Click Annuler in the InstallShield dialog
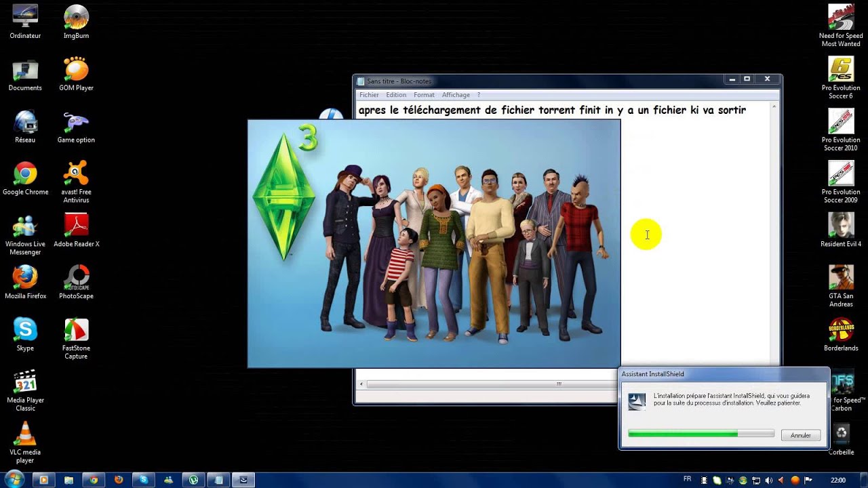Viewport: 868px width, 488px height. (x=801, y=435)
